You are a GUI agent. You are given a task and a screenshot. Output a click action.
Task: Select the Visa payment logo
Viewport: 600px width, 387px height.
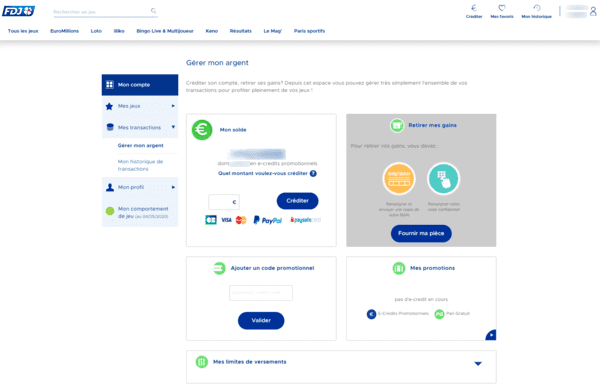point(227,220)
